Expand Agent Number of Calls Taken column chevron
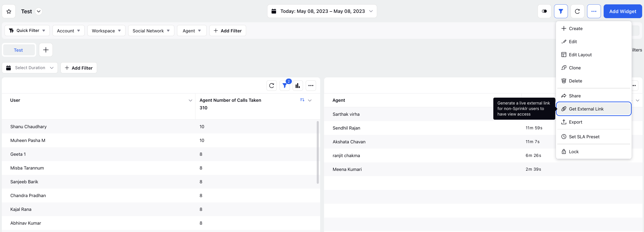This screenshot has height=232, width=644. (x=310, y=100)
